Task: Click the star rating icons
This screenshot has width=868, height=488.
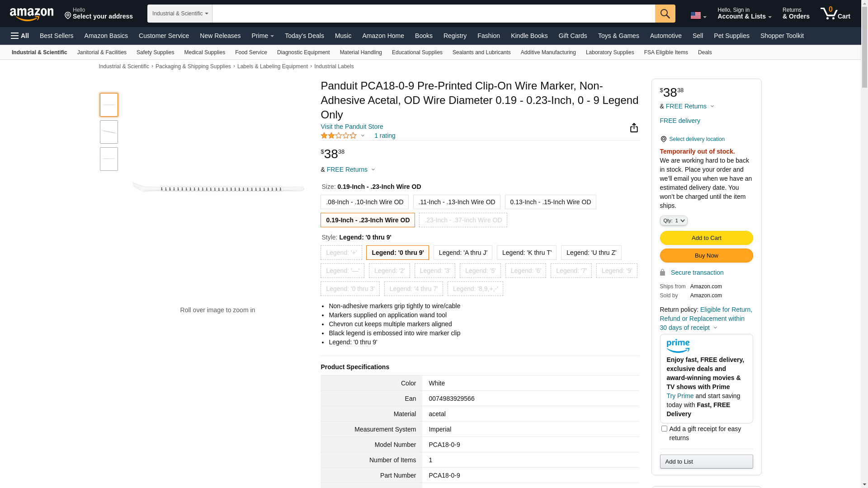Action: (339, 136)
